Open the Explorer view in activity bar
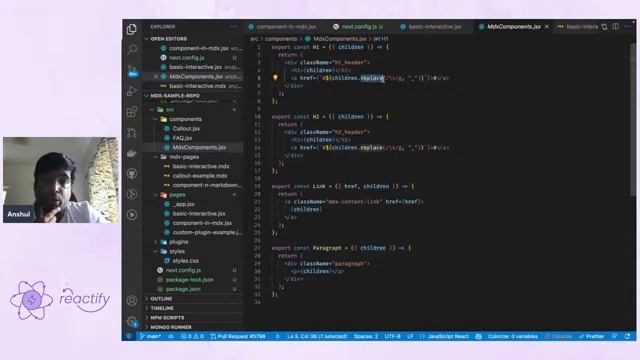The height and width of the screenshot is (360, 640). click(132, 29)
